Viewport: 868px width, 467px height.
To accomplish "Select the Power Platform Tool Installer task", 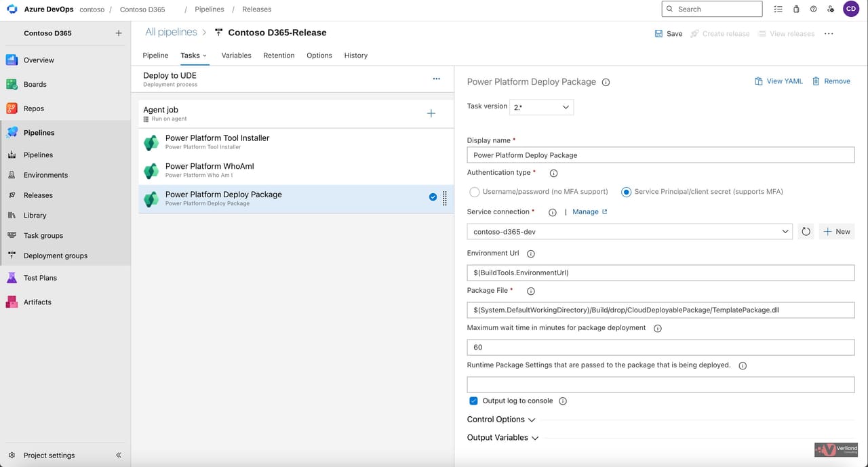I will point(296,142).
